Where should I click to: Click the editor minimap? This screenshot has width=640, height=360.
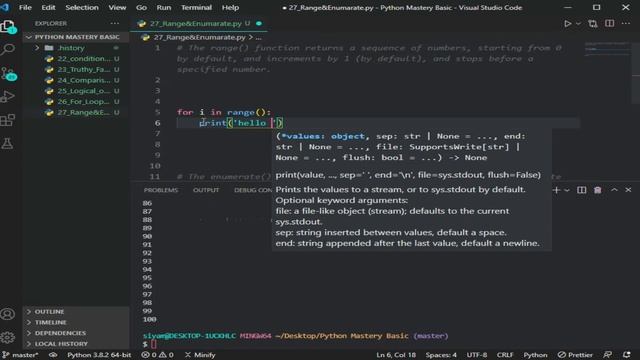(607, 48)
